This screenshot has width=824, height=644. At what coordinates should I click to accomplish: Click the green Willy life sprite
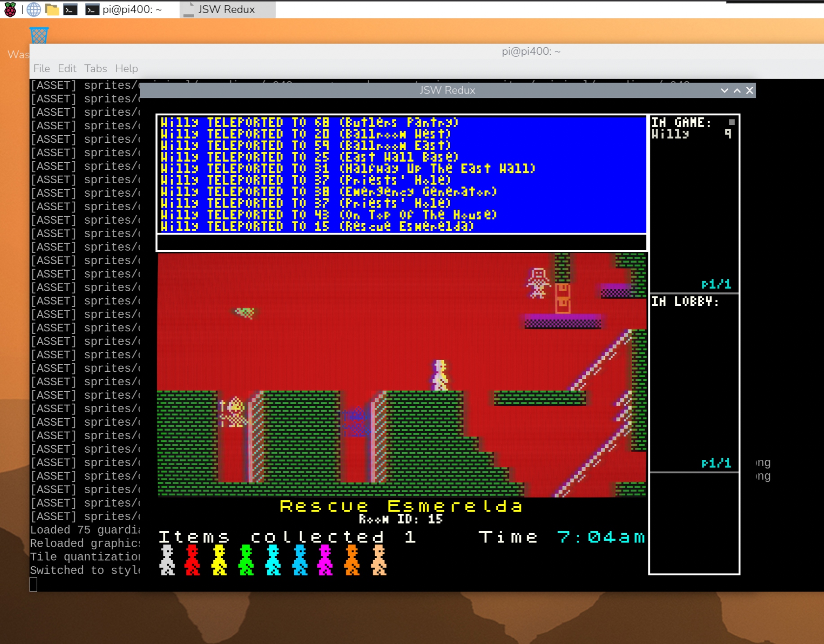tap(246, 560)
